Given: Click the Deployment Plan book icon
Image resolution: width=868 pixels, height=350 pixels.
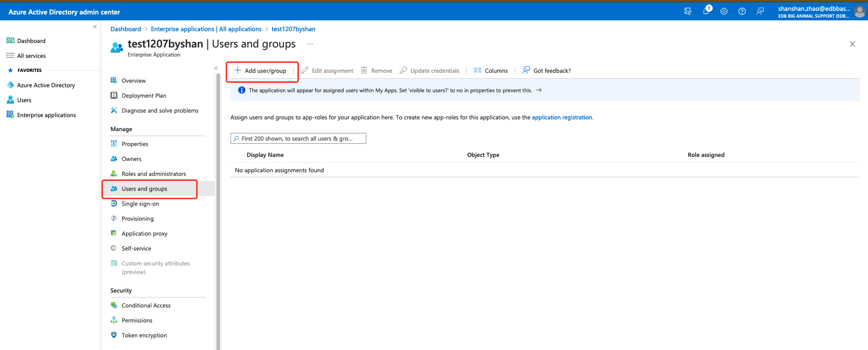Looking at the screenshot, I should click(x=114, y=95).
